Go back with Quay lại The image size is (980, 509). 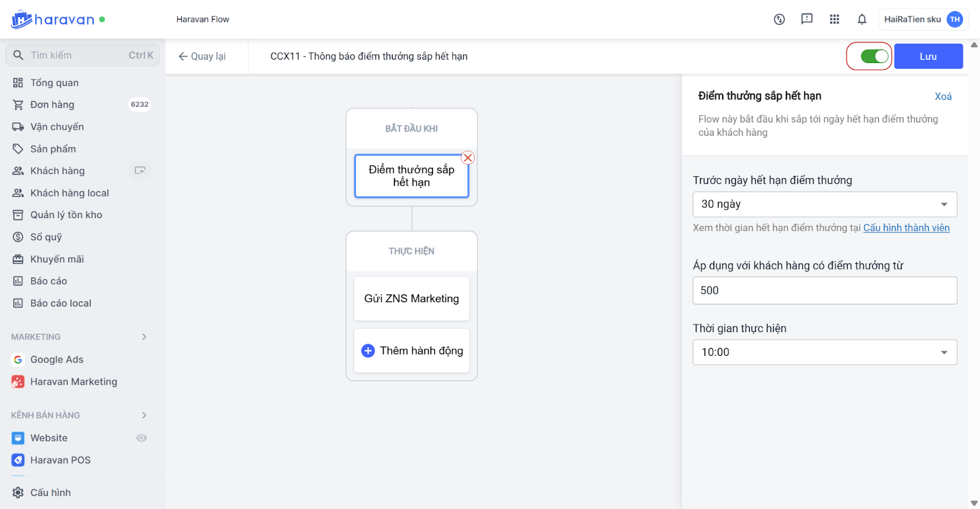point(202,56)
